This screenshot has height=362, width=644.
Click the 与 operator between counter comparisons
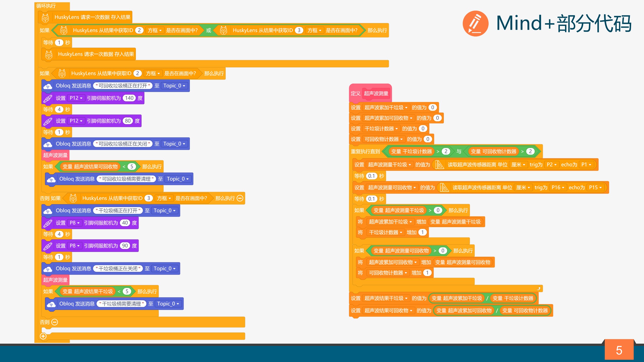pos(459,152)
